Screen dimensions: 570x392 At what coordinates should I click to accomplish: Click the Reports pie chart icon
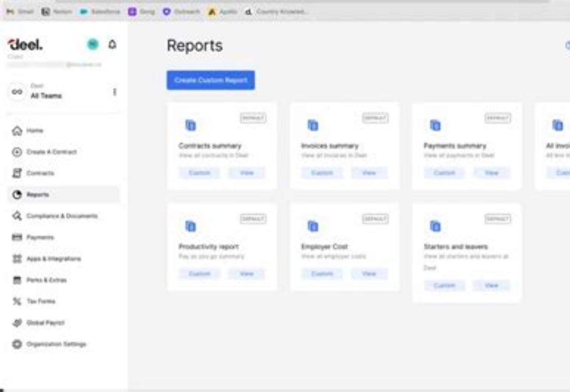click(x=17, y=195)
